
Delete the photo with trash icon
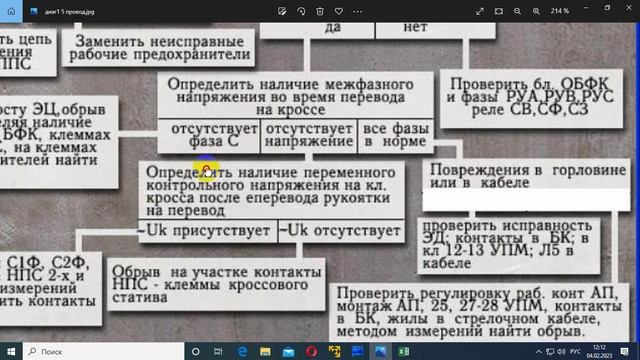(320, 11)
